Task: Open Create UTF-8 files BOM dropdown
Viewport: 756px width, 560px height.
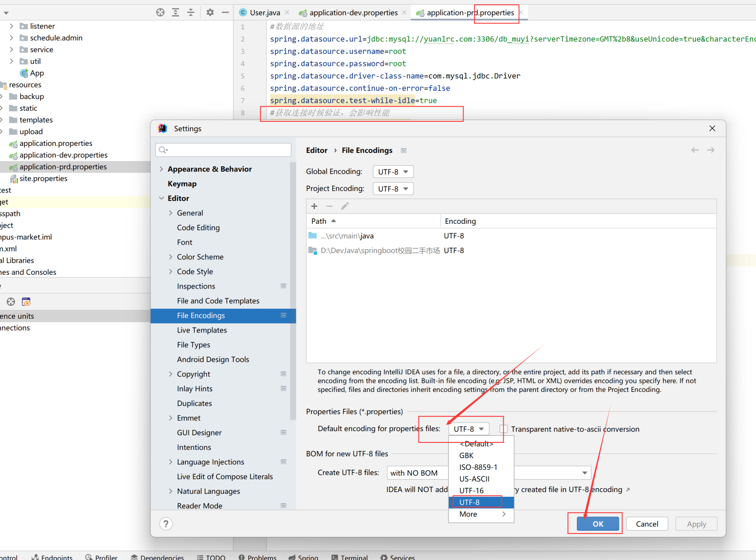Action: point(489,473)
